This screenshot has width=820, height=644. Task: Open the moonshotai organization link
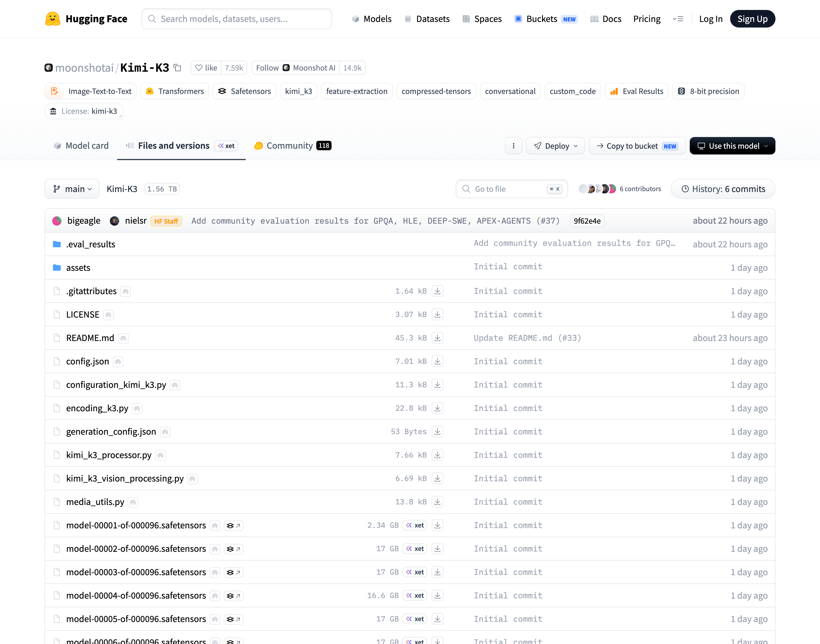pyautogui.click(x=84, y=68)
